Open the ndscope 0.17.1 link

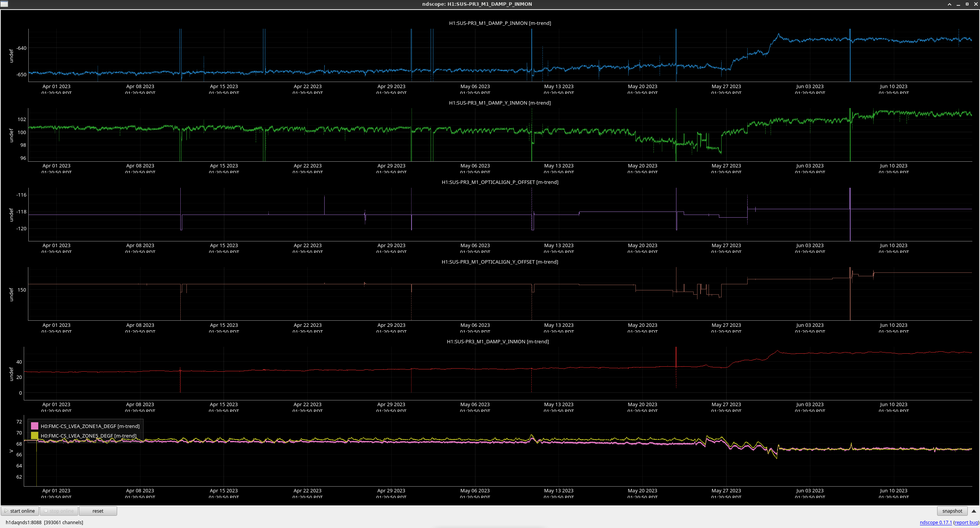click(x=935, y=522)
